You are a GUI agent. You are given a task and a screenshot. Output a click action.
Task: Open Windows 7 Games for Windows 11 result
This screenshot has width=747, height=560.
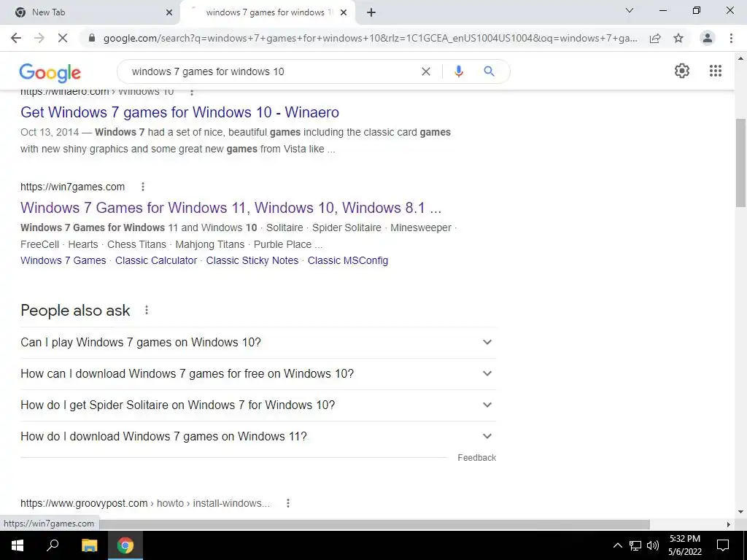coord(231,208)
